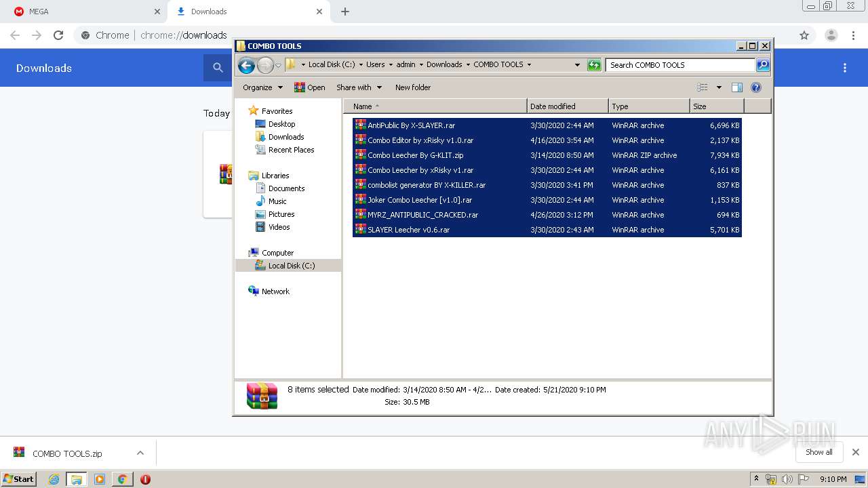868x488 pixels.
Task: Click Show all downloads button
Action: [819, 452]
